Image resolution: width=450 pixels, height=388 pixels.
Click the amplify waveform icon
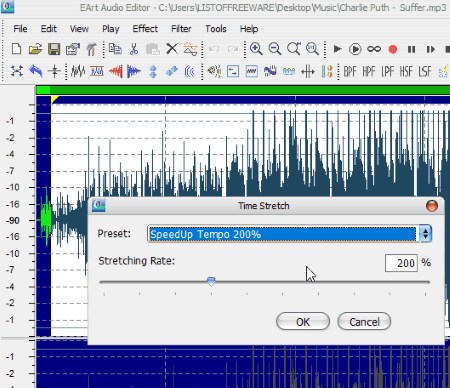coord(78,71)
